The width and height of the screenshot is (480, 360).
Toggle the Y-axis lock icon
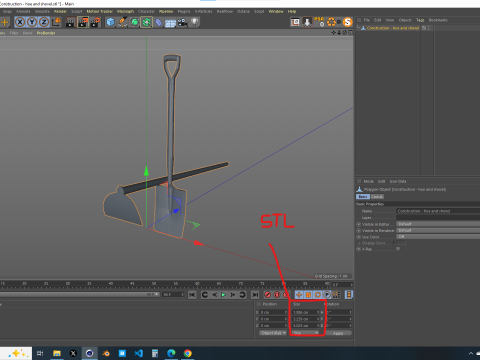click(x=32, y=22)
